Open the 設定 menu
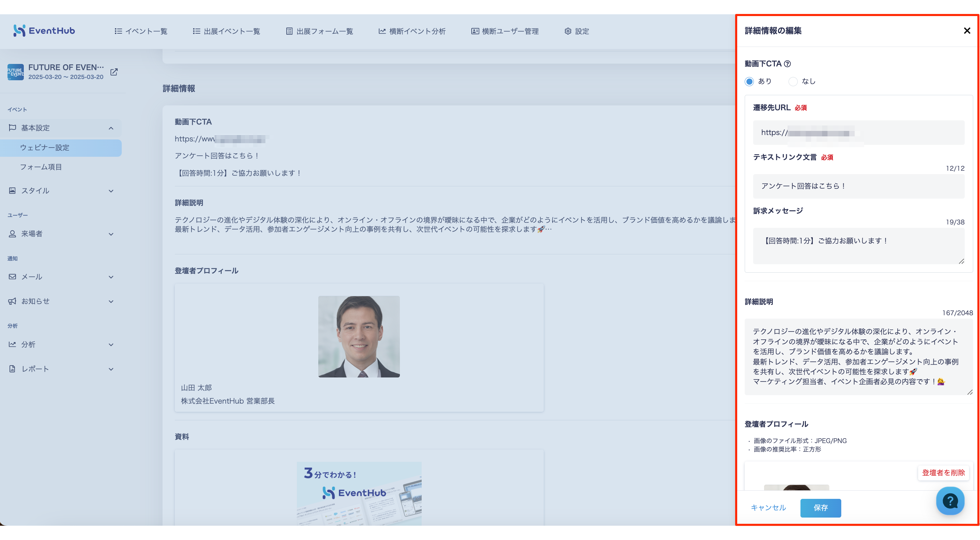This screenshot has height=540, width=980. (x=577, y=31)
